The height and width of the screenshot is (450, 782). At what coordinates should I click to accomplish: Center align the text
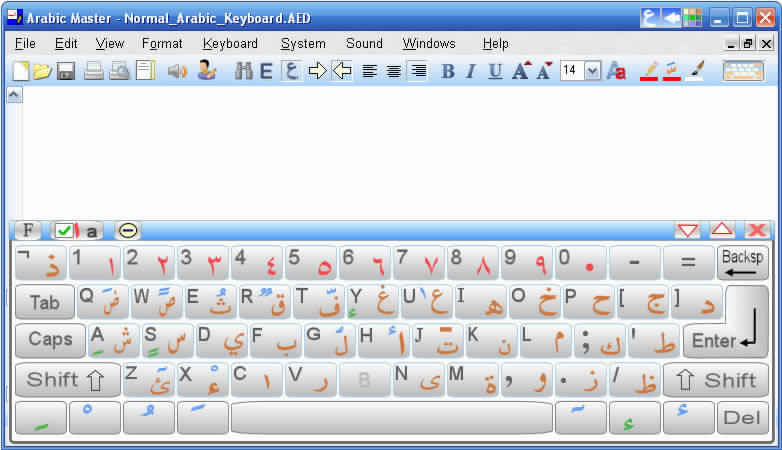pos(394,71)
